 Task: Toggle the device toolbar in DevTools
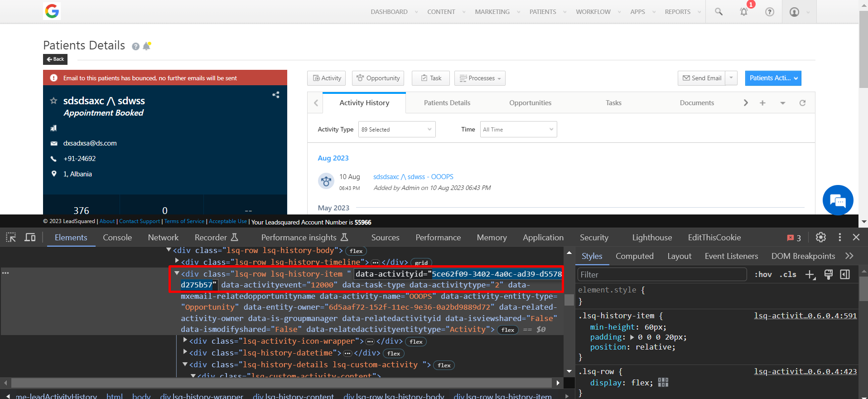30,237
